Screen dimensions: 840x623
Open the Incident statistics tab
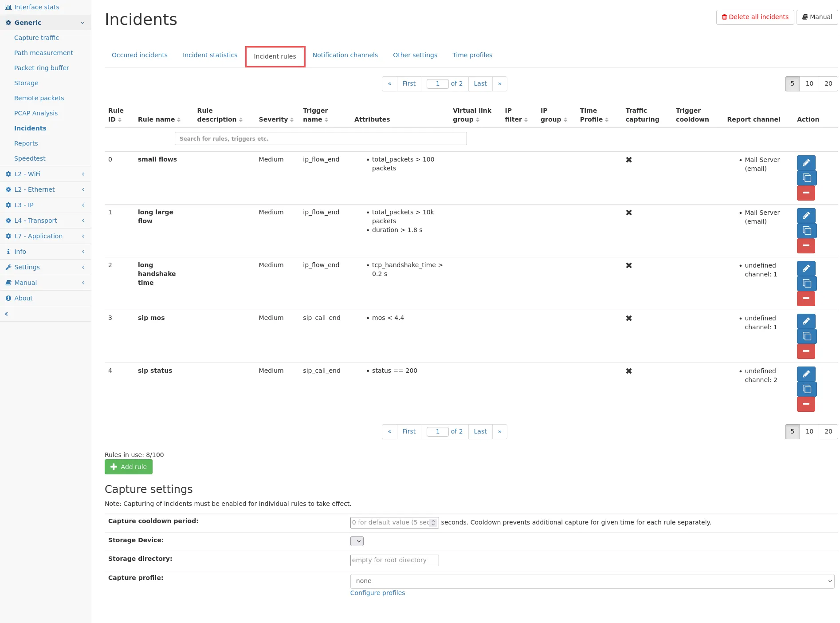tap(210, 55)
